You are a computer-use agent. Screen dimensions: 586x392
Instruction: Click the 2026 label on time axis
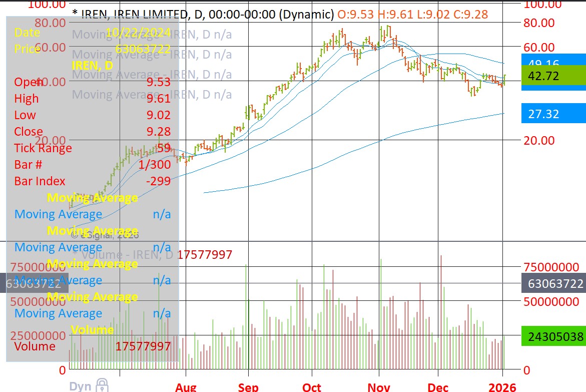502,387
